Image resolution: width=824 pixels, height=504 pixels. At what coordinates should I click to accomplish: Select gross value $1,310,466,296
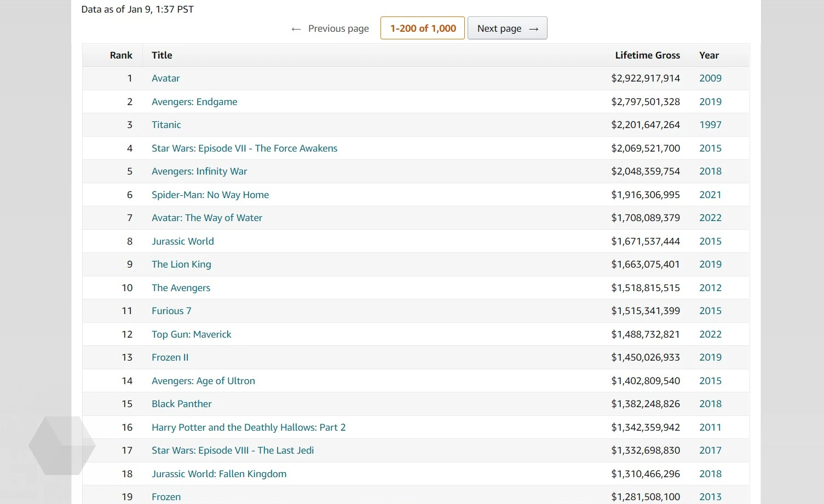tap(646, 474)
